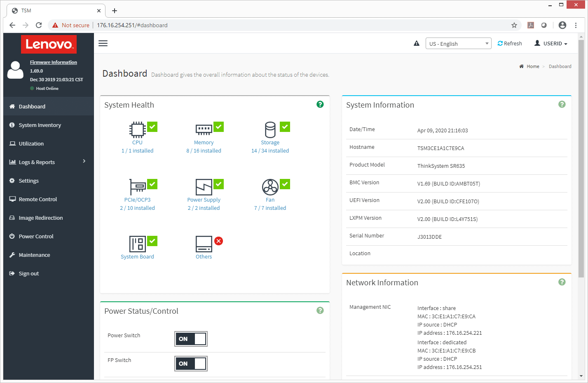Open the browser profile icon
The width and height of the screenshot is (588, 383).
point(562,25)
